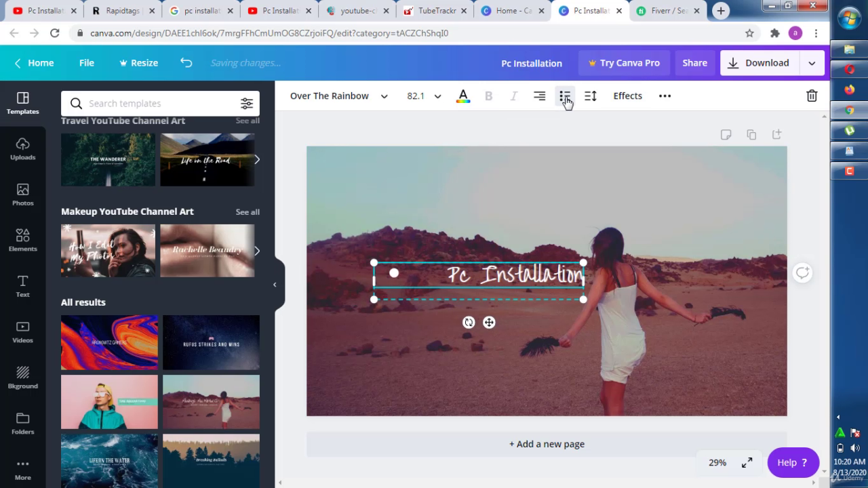Show next Travel YouTube Channel Art templates
The width and height of the screenshot is (868, 488).
(x=256, y=160)
